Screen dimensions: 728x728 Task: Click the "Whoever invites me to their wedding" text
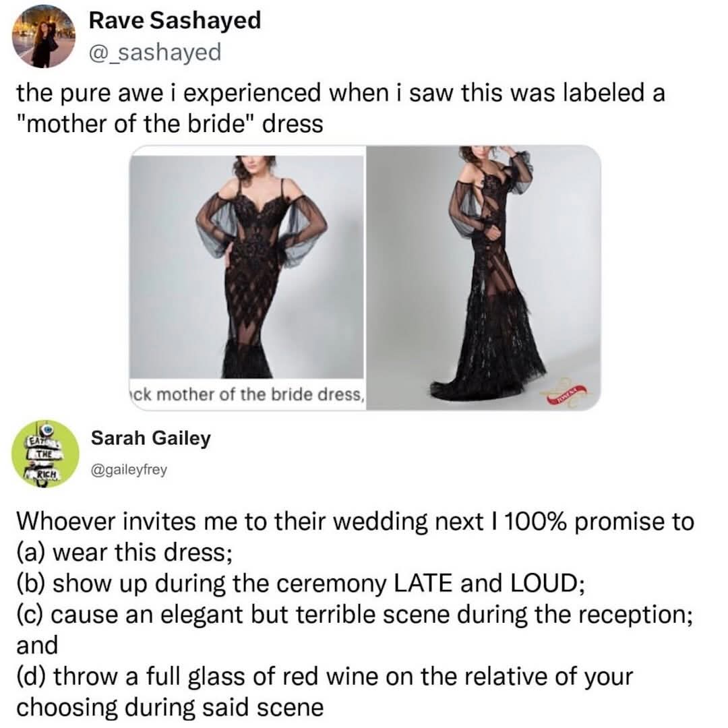tap(354, 522)
